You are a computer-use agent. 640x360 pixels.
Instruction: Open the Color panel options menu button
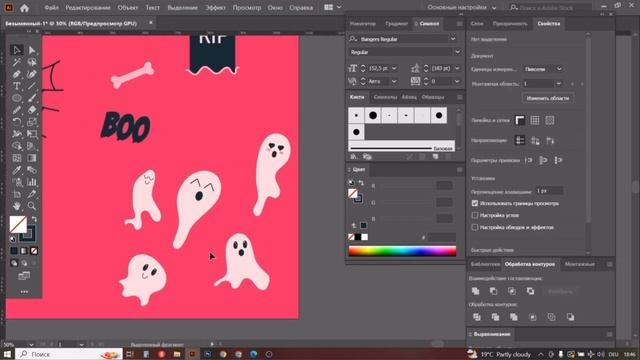[x=459, y=170]
